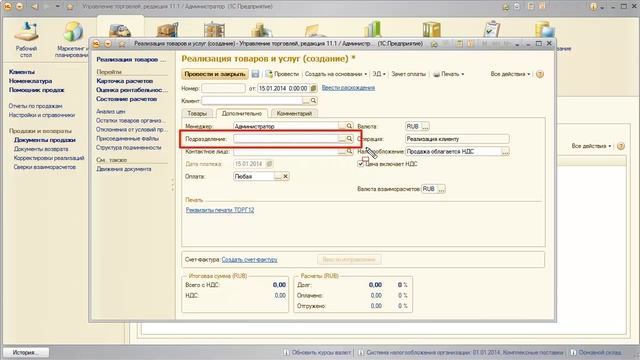Click История button in status bar
The height and width of the screenshot is (360, 640).
(x=26, y=352)
